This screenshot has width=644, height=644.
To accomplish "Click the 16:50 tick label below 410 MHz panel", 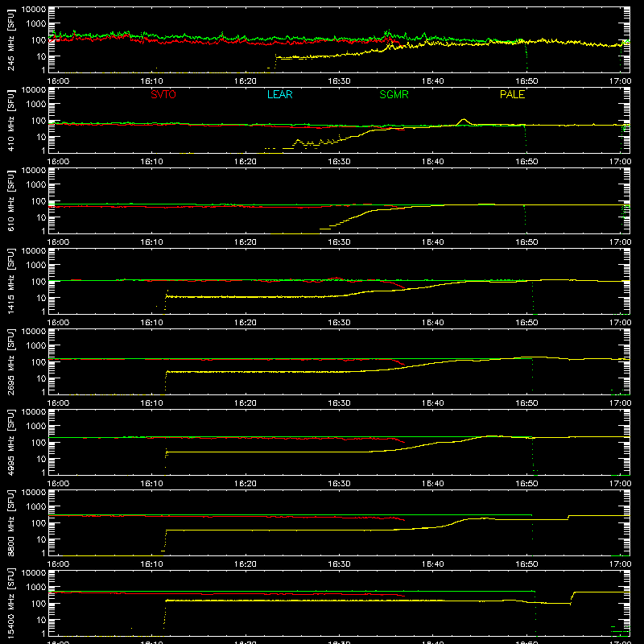I will (x=526, y=162).
